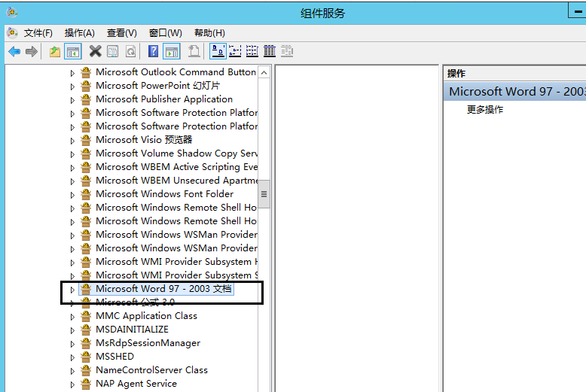
Task: Select Microsoft Word 97 - 2003 文档 tree item
Action: tap(163, 289)
